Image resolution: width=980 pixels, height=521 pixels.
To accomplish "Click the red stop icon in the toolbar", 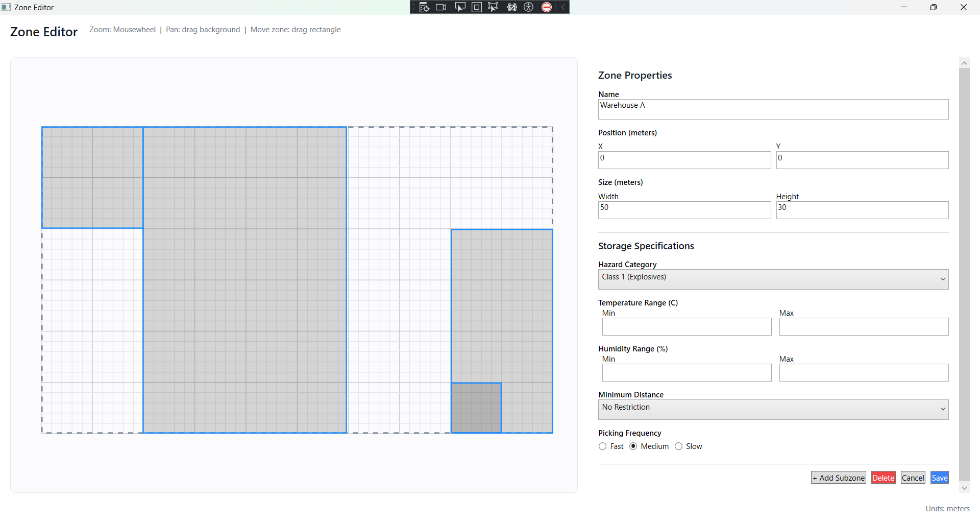I will pos(546,7).
